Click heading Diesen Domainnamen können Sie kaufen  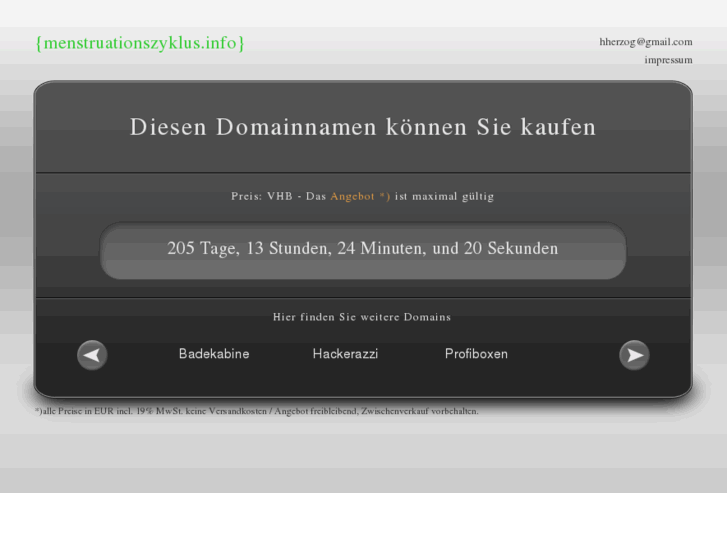point(363,127)
